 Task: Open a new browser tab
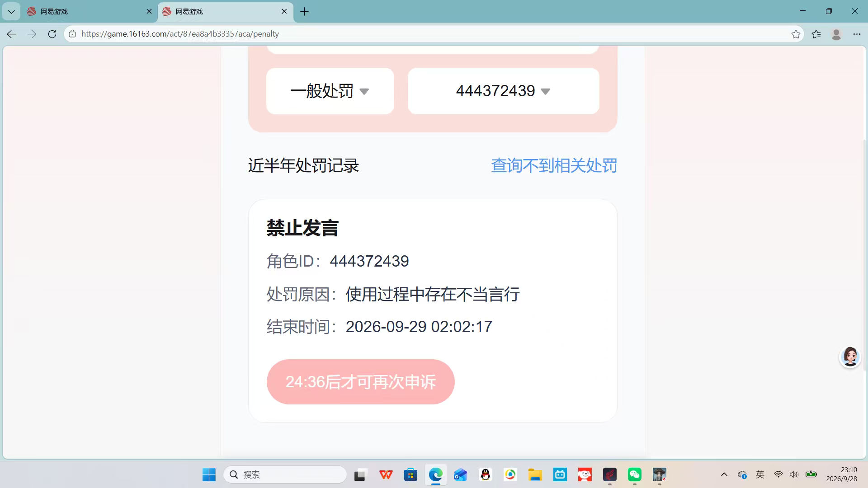pos(305,12)
